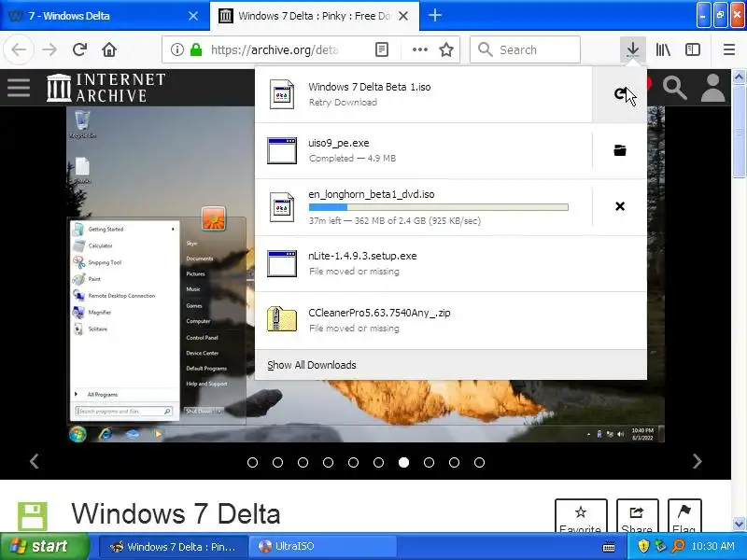The width and height of the screenshot is (747, 560).
Task: Close the 7 - Windows Delta tab
Action: pyautogui.click(x=193, y=16)
